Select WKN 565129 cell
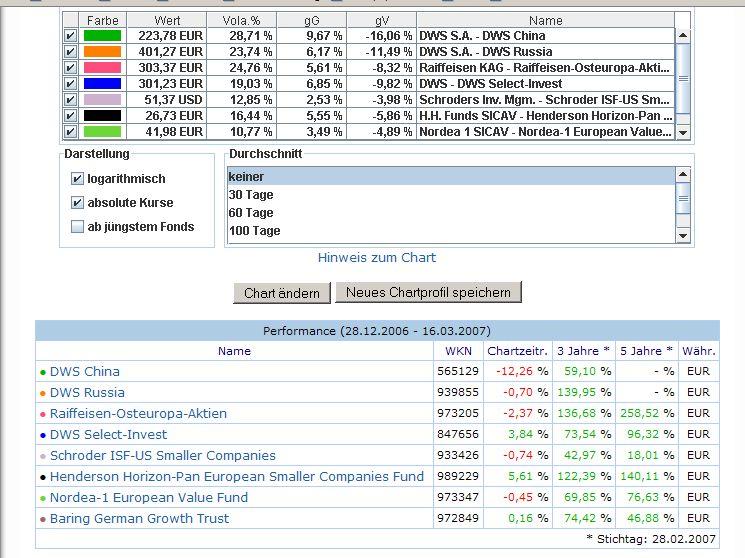Screen dimensions: 745x558 click(x=458, y=371)
